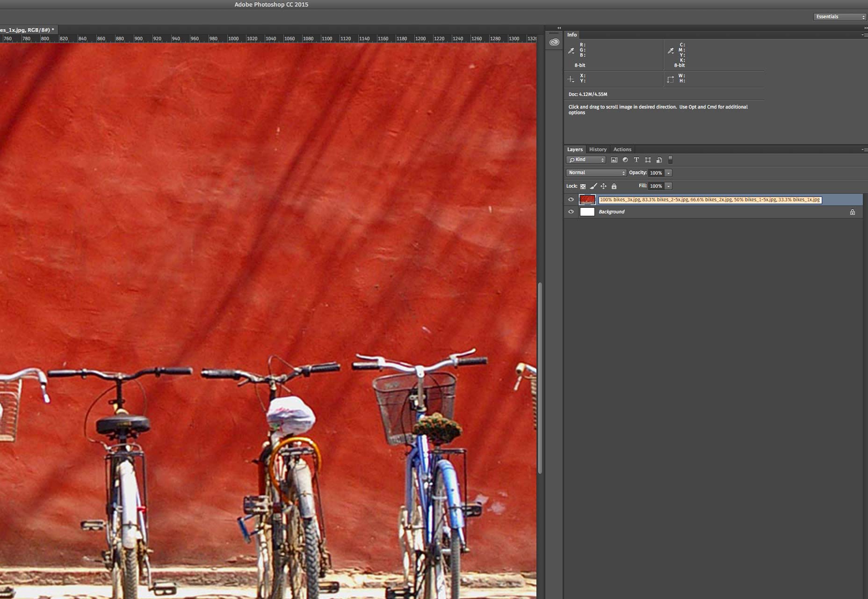Open the Kind filter type dropdown

coord(586,160)
